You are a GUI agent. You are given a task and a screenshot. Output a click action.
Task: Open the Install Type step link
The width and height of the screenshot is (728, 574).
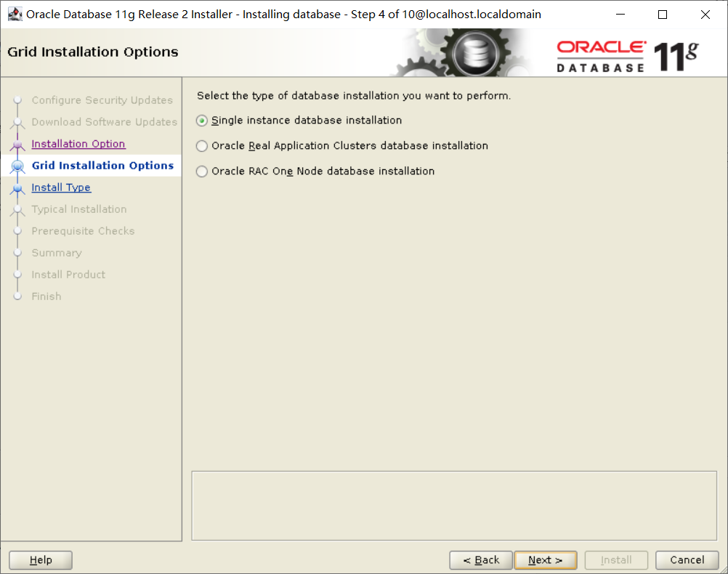pyautogui.click(x=61, y=187)
